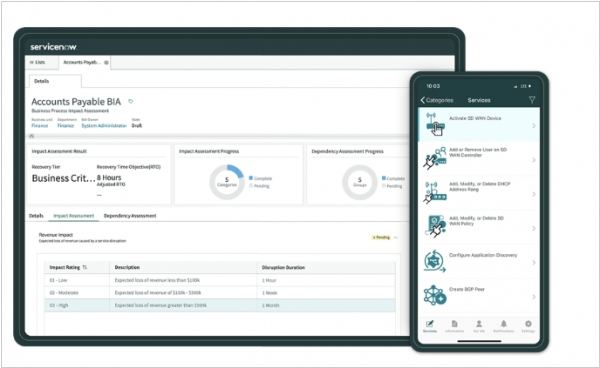Open the filter funnel icon on phone
The width and height of the screenshot is (600, 368).
(x=532, y=100)
